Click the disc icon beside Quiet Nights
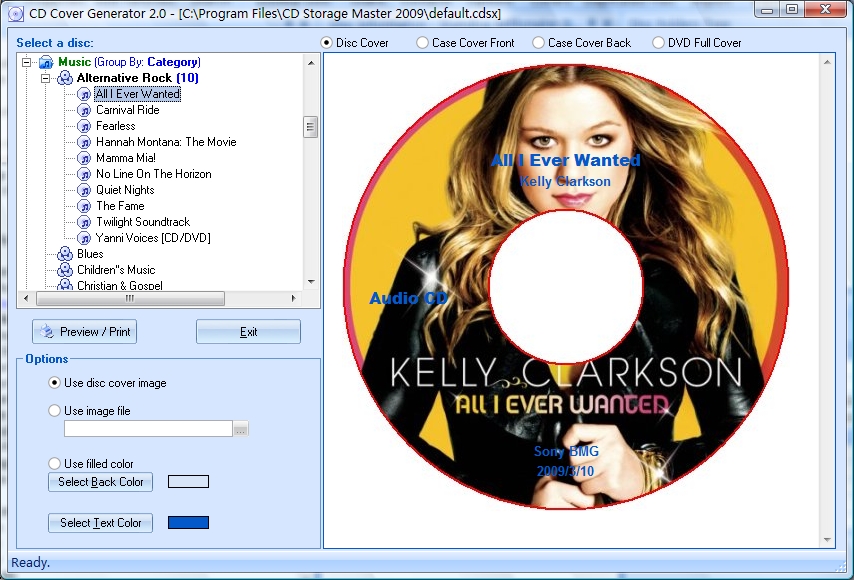854x580 pixels. 84,190
